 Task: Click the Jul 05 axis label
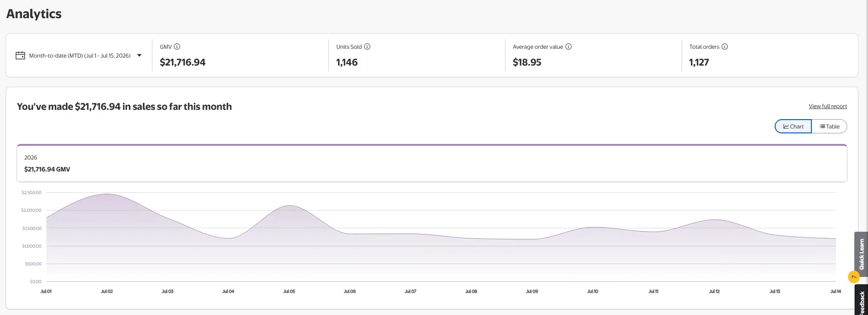pyautogui.click(x=289, y=292)
